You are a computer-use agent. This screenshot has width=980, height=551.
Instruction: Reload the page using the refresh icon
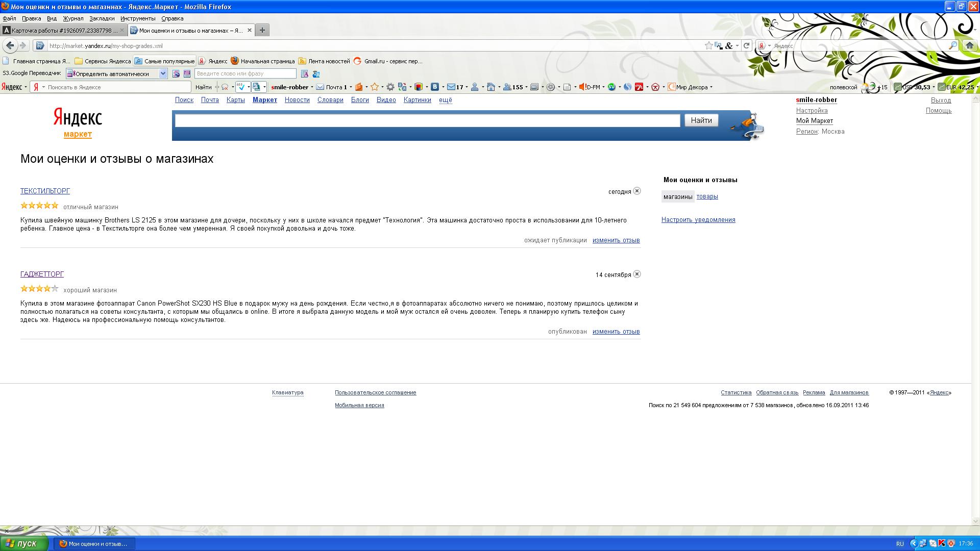746,46
